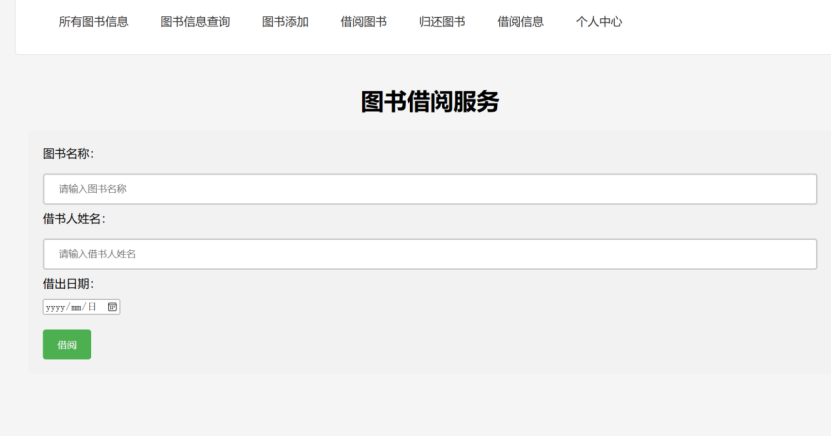Open the 所有图书信息 menu item
Viewport: 831px width, 437px height.
pyautogui.click(x=93, y=22)
